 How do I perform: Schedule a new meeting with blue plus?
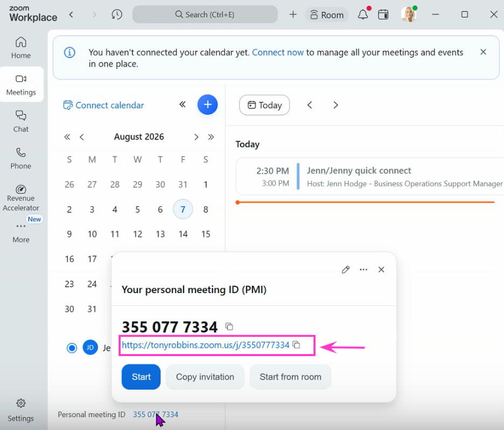208,105
